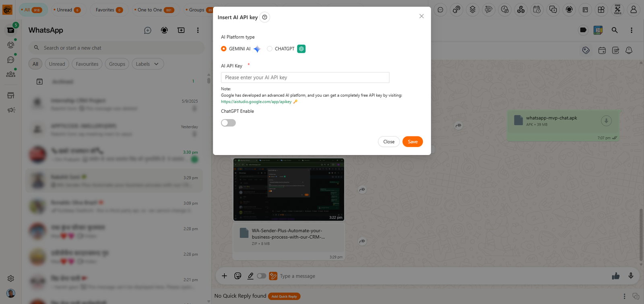The width and height of the screenshot is (644, 304).
Task: Open the user account icon top right
Action: tap(634, 10)
